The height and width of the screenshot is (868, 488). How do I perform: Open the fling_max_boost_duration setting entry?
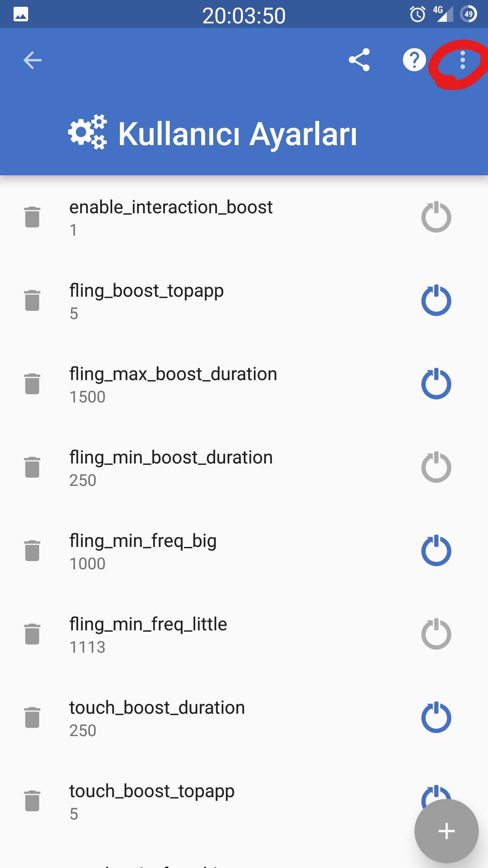(217, 384)
